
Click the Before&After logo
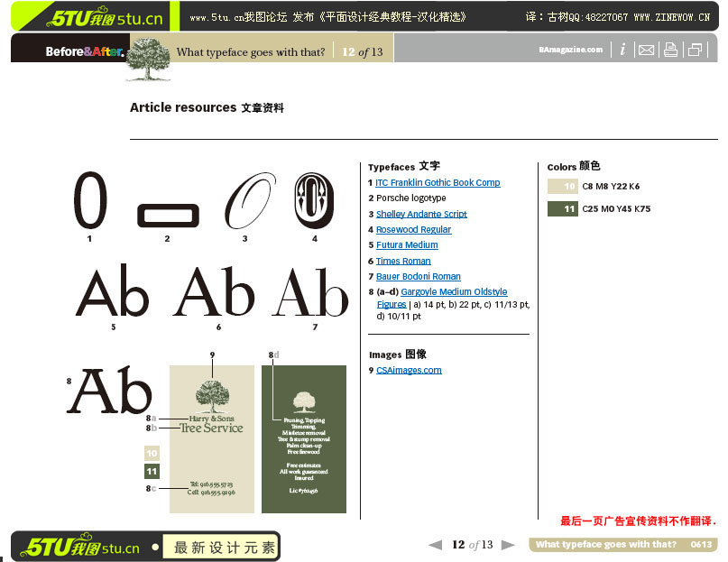(85, 51)
